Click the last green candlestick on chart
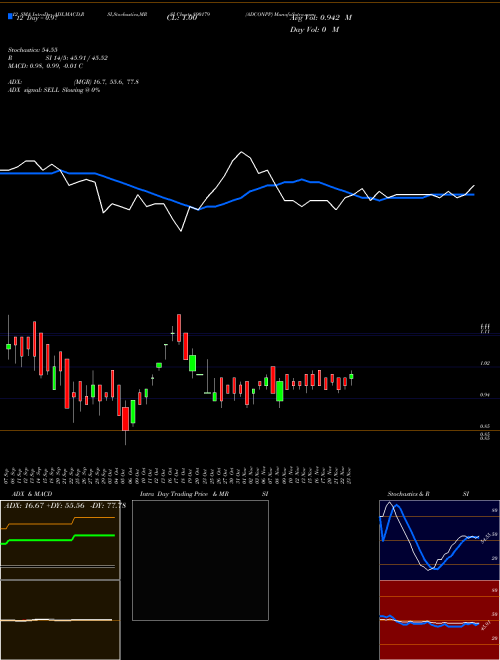The height and width of the screenshot is (660, 500). pyautogui.click(x=351, y=377)
